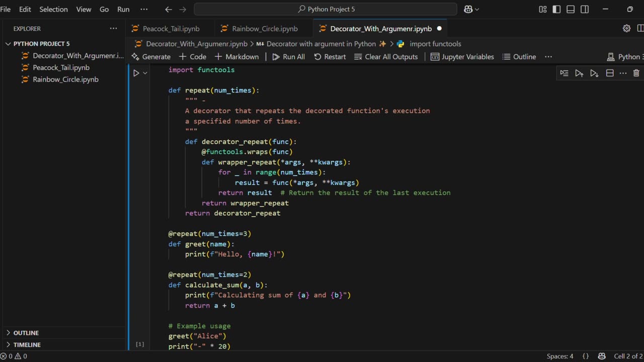Split the current cell
Screen dimensions: 644x362
[609, 73]
